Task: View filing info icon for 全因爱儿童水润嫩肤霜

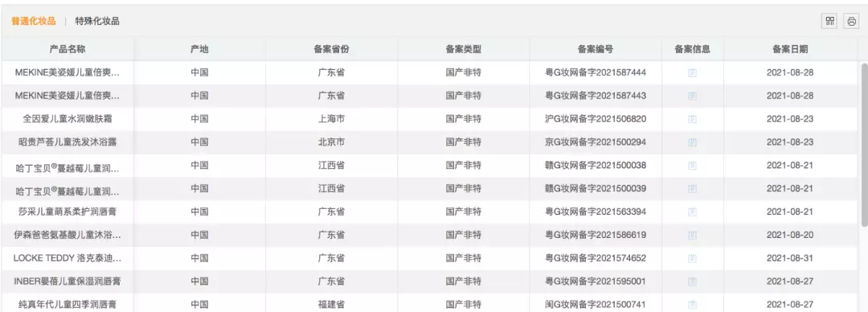Action: (x=692, y=119)
